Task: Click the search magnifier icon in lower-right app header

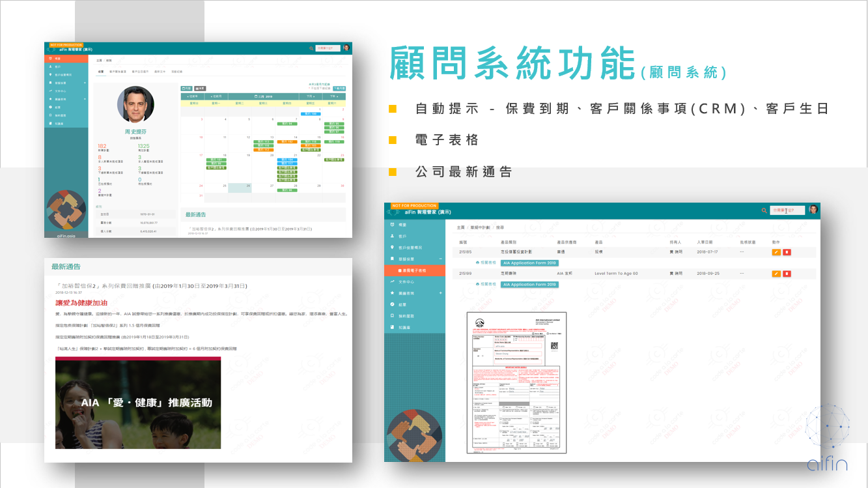Action: [x=764, y=211]
